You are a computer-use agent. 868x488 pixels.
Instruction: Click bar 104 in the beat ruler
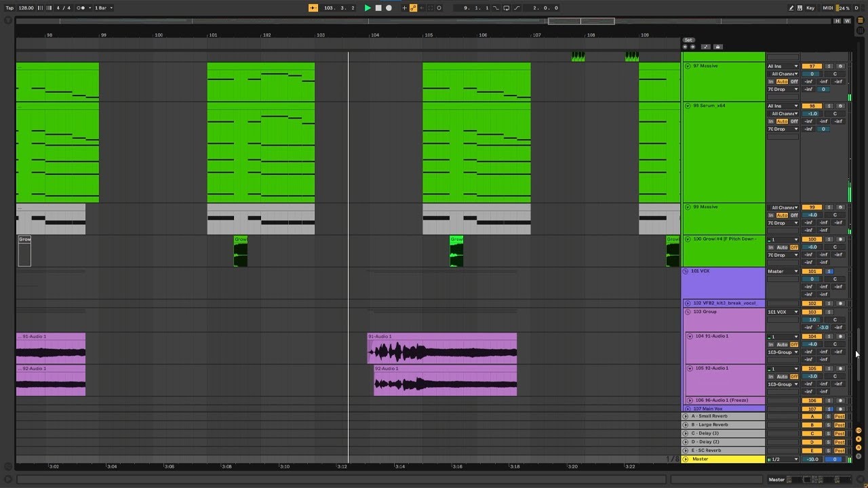point(375,35)
